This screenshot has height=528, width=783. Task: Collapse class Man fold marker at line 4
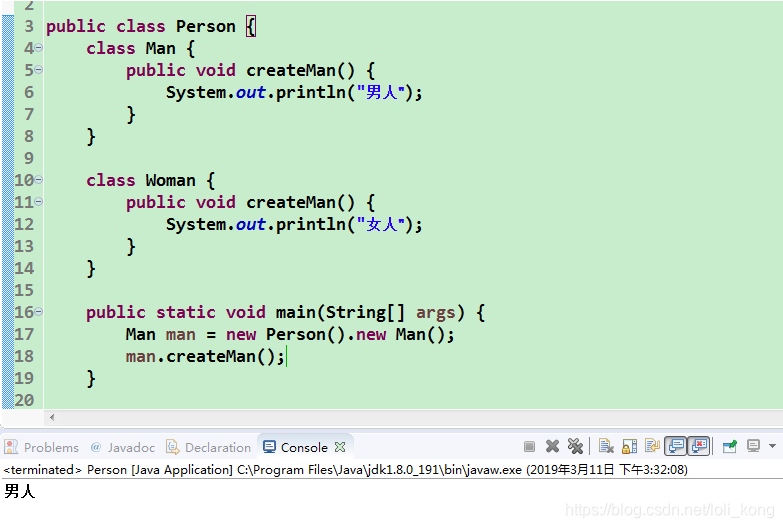[x=38, y=48]
